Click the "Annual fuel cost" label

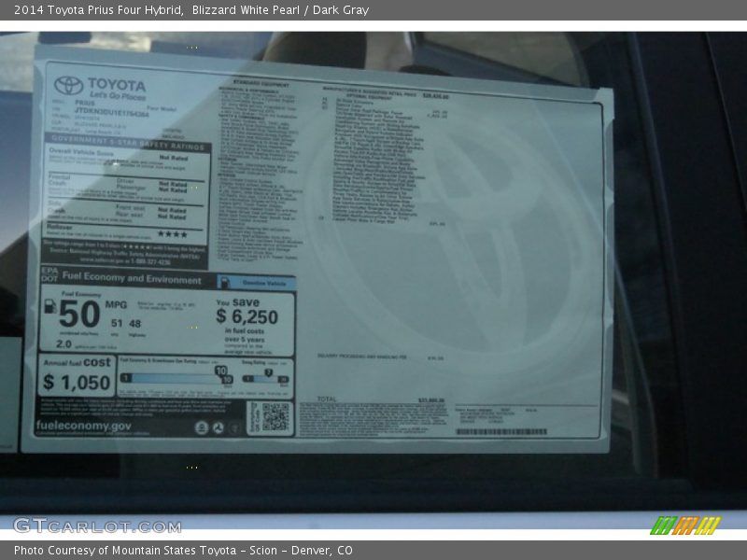78,362
